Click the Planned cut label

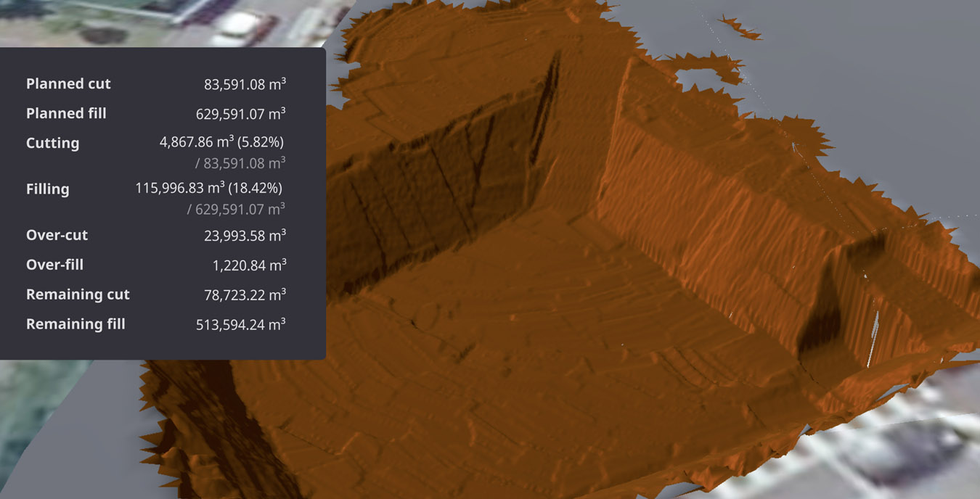pyautogui.click(x=68, y=84)
